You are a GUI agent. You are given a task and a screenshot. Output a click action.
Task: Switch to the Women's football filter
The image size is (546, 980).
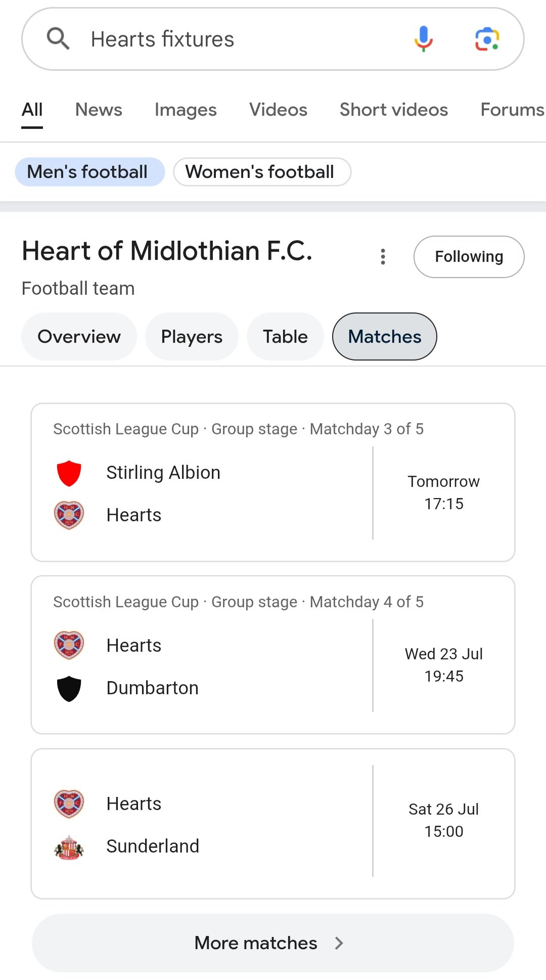pos(261,171)
